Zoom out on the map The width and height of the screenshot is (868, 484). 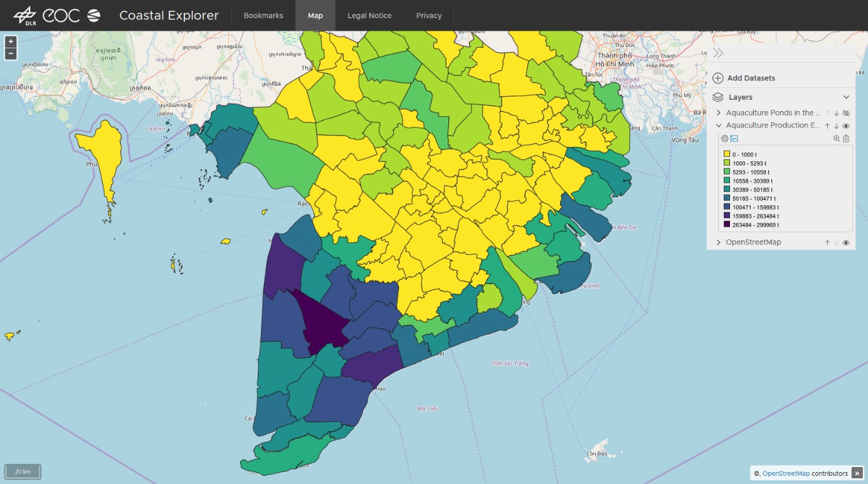[11, 54]
